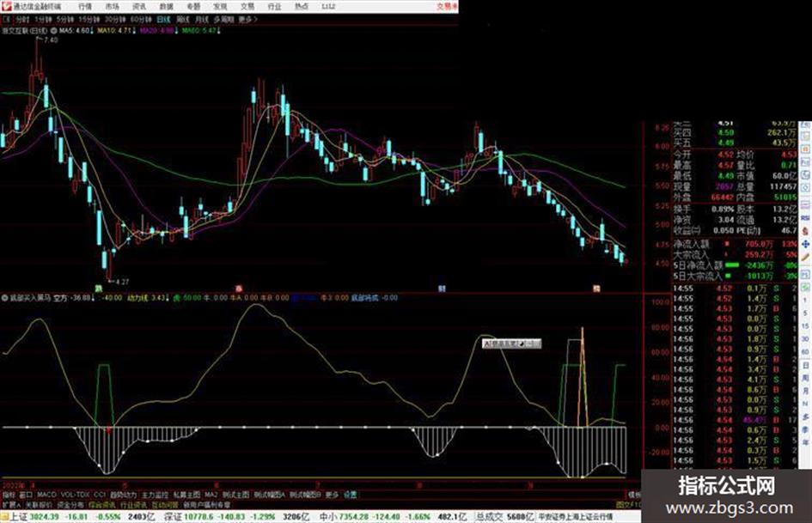Viewport: 812px width, 523px height.
Task: Switch chart to 分时 period
Action: [21, 20]
